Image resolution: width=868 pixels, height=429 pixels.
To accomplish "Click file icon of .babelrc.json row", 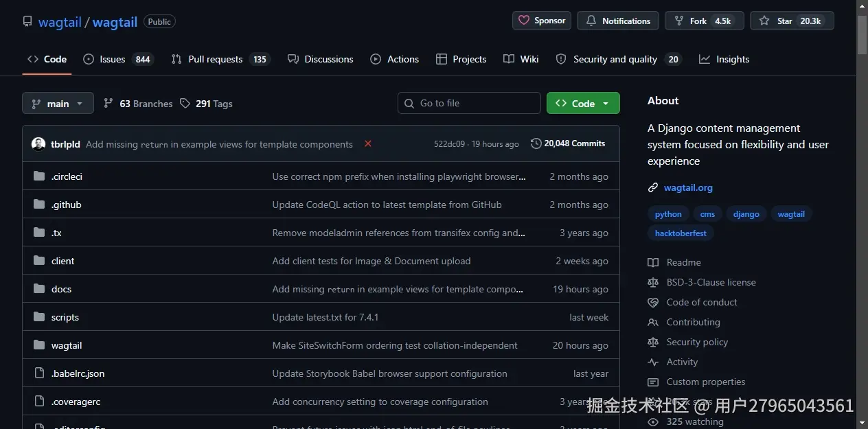I will click(x=39, y=373).
